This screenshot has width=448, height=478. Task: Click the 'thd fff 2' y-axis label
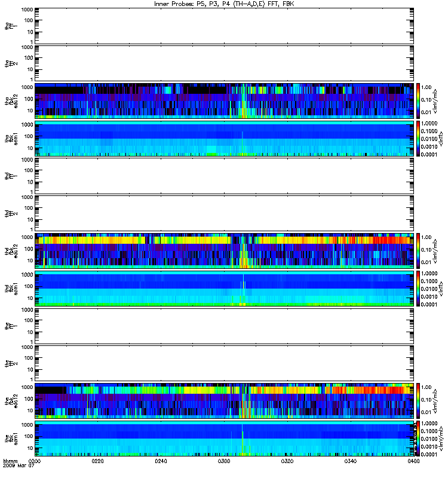(11, 213)
